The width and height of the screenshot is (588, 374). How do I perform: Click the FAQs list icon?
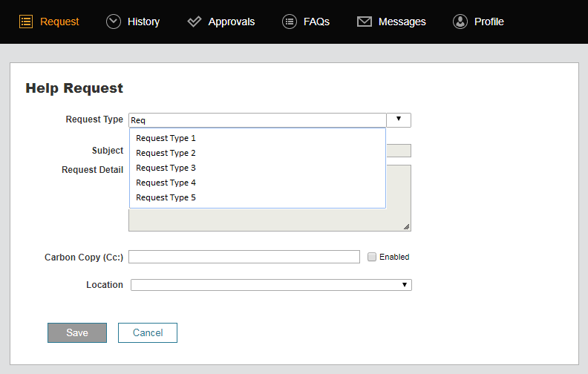290,22
